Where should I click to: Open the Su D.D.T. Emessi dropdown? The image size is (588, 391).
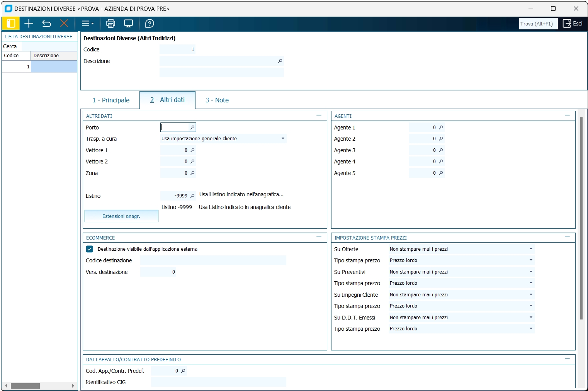(x=531, y=318)
